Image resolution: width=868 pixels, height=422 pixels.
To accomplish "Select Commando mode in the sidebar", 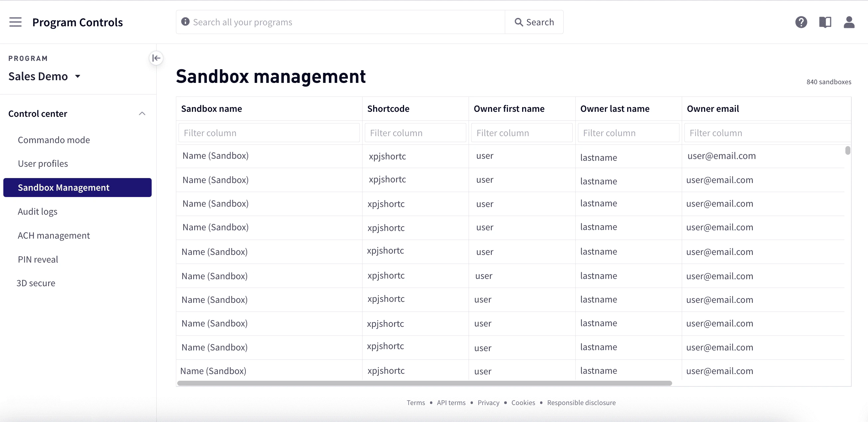I will tap(54, 140).
